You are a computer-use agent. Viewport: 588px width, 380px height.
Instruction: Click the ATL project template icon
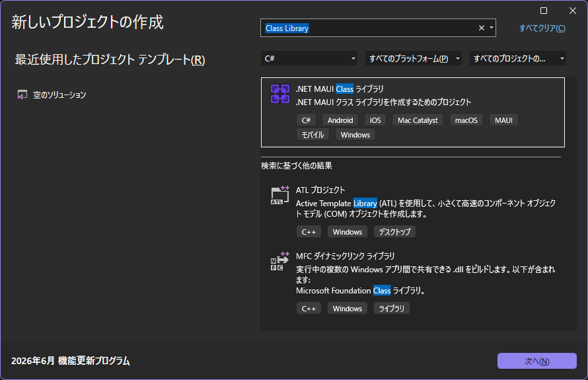coord(280,195)
